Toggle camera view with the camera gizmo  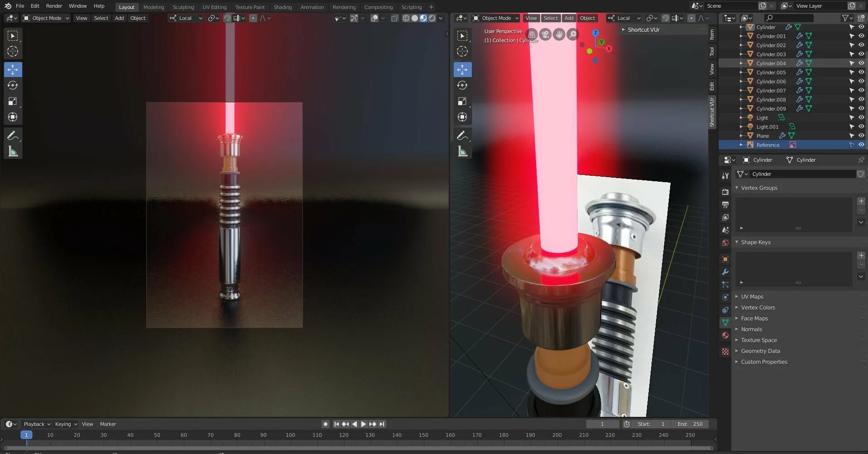545,34
